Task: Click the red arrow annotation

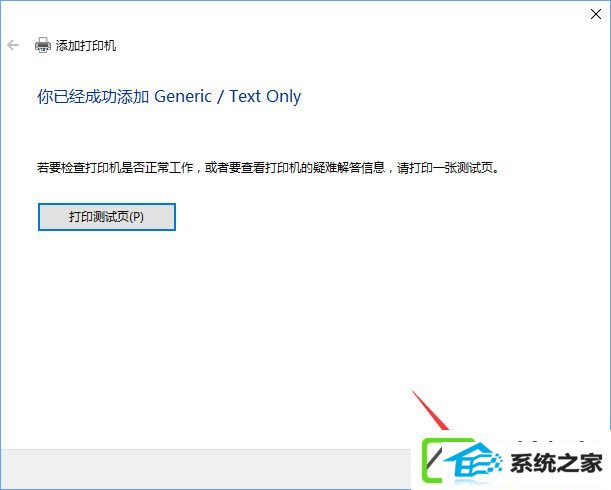Action: (x=430, y=410)
